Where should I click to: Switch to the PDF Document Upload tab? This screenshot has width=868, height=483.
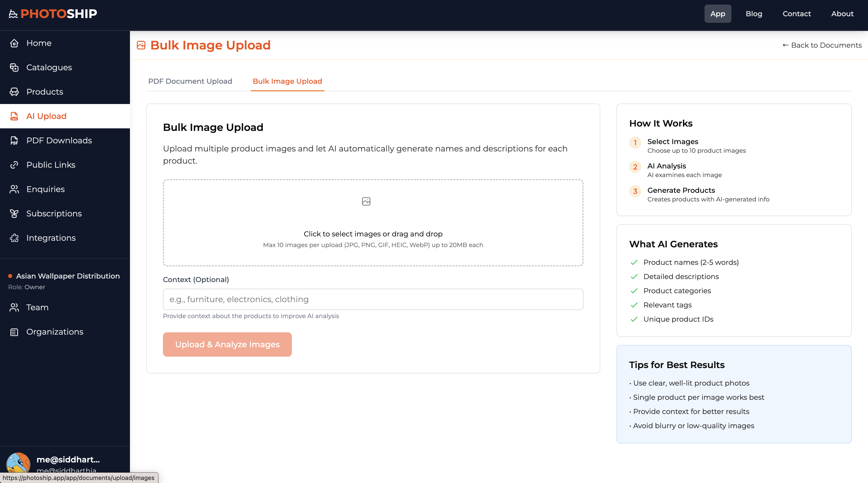point(190,81)
